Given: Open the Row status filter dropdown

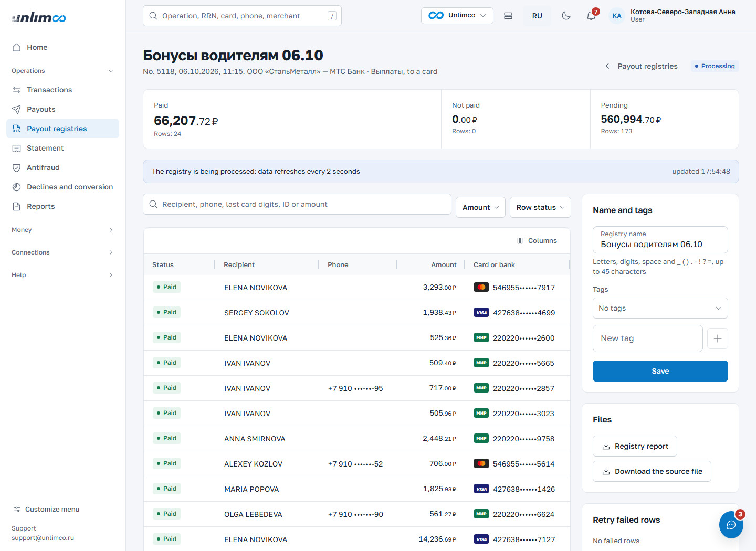Looking at the screenshot, I should click(540, 207).
